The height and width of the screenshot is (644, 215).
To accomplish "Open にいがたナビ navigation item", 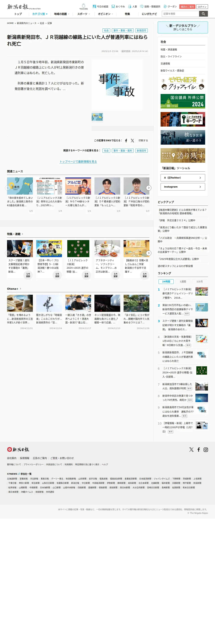I will coord(149,14).
